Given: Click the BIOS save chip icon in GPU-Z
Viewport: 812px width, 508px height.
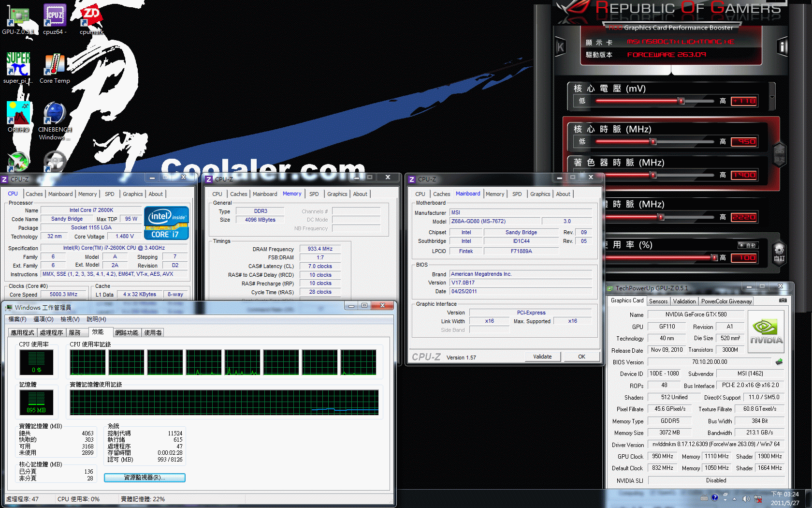Looking at the screenshot, I should [779, 361].
